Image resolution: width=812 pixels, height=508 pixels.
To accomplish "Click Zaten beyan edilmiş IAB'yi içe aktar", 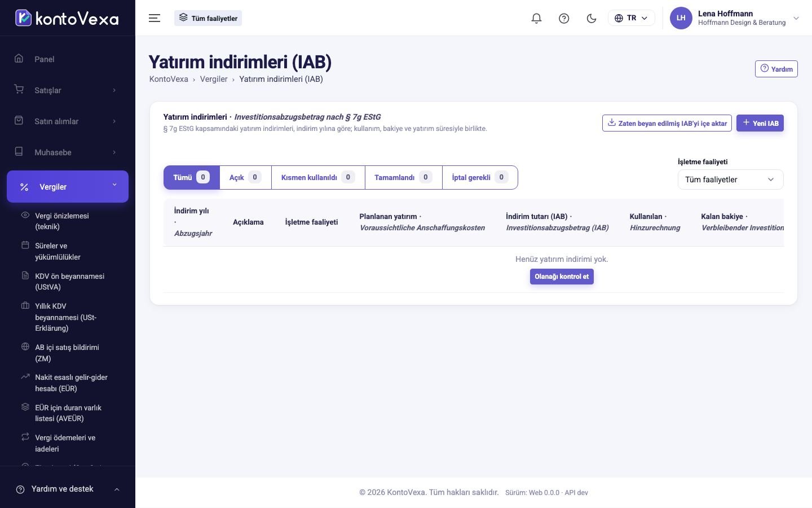I will click(x=667, y=123).
